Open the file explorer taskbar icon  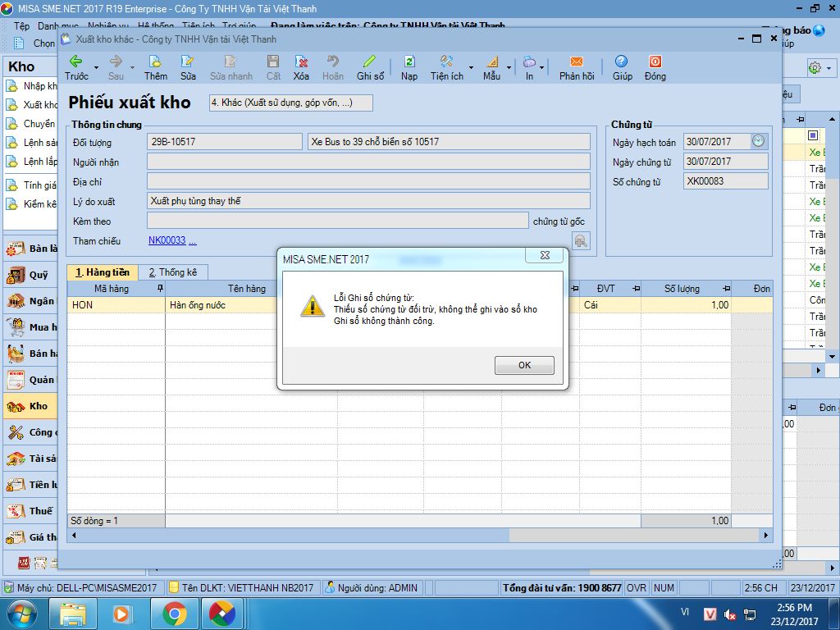click(x=73, y=614)
